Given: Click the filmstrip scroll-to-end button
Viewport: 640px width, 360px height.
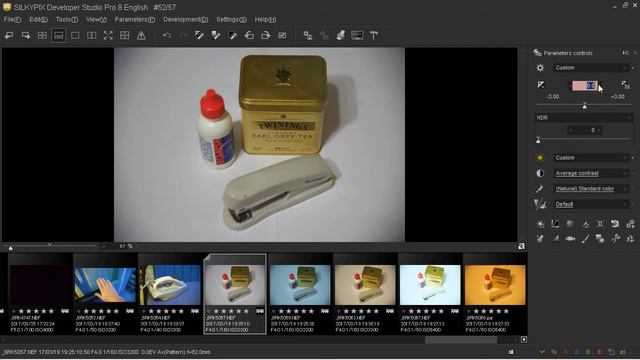Looking at the screenshot, I should (524, 340).
